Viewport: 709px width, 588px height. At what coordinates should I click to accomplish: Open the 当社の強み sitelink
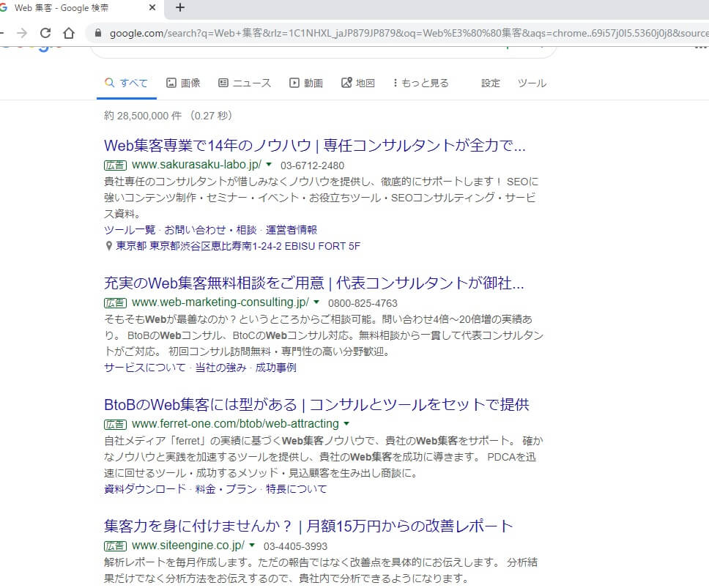pyautogui.click(x=221, y=368)
